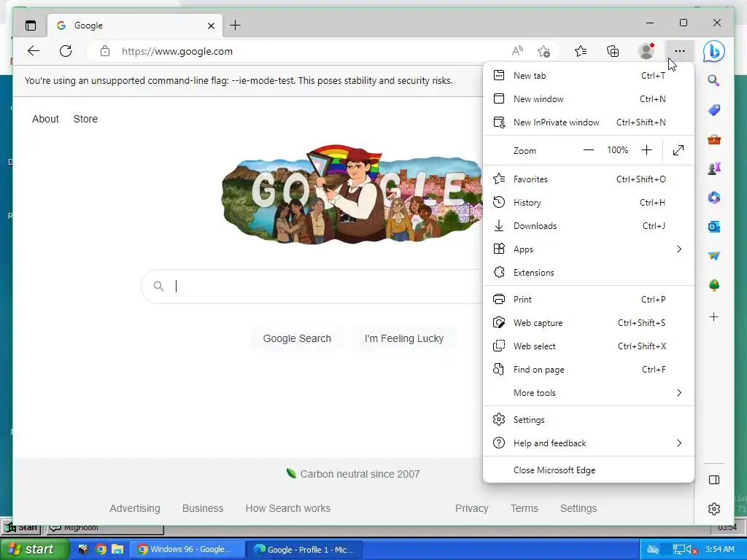Choose Close Microsoft Edge
747x560 pixels.
pos(589,470)
